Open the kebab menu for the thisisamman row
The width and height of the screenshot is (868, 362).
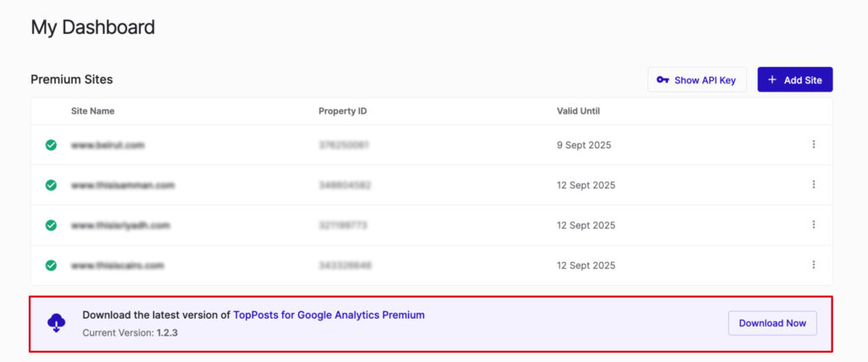click(x=813, y=184)
